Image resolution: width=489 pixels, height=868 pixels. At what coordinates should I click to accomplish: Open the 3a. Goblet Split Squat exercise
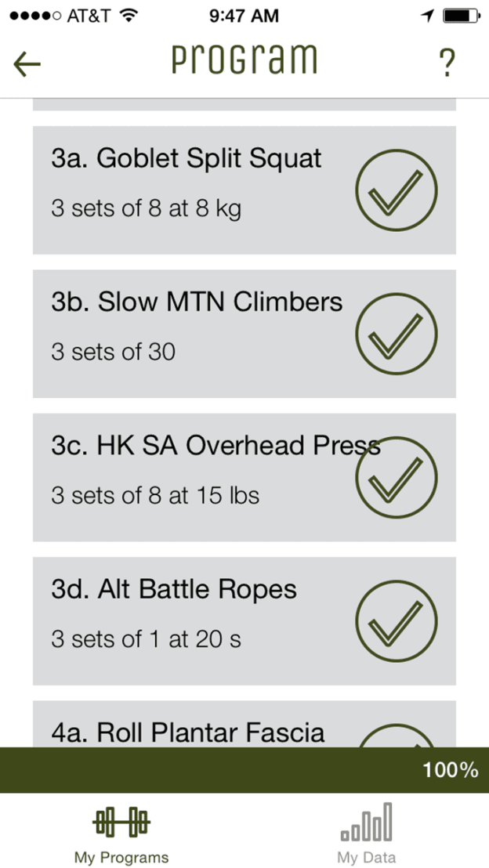pos(187,159)
